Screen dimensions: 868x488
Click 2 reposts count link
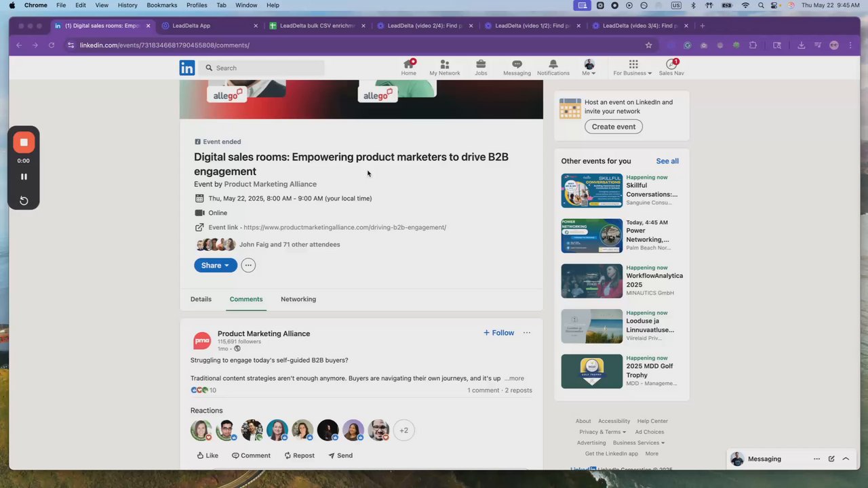[x=518, y=390]
